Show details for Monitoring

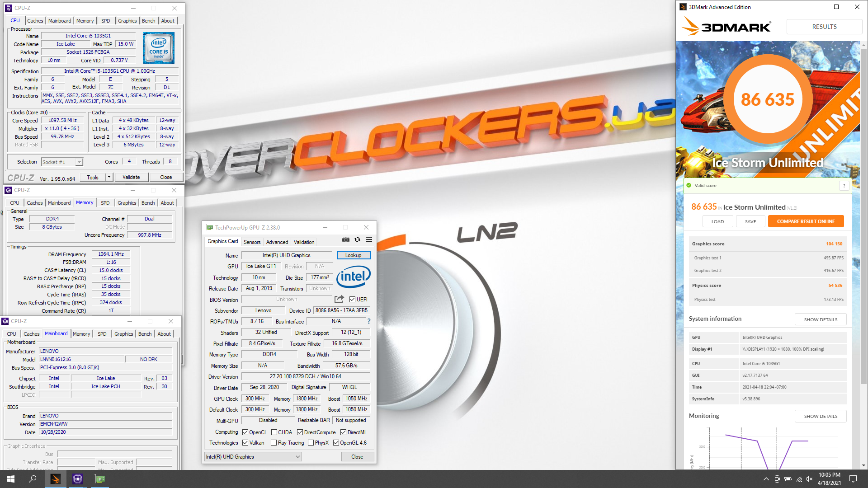[821, 416]
